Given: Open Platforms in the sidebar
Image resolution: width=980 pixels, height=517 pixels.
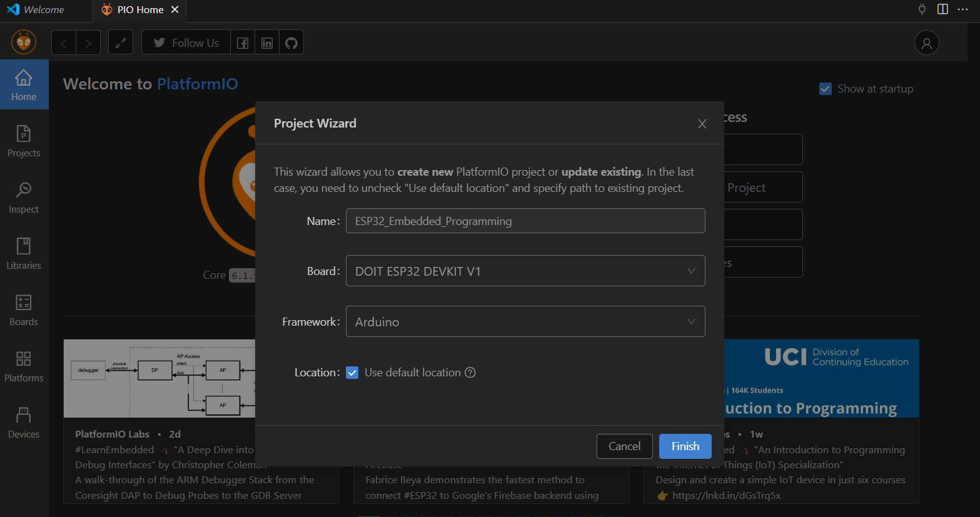Looking at the screenshot, I should [x=24, y=366].
